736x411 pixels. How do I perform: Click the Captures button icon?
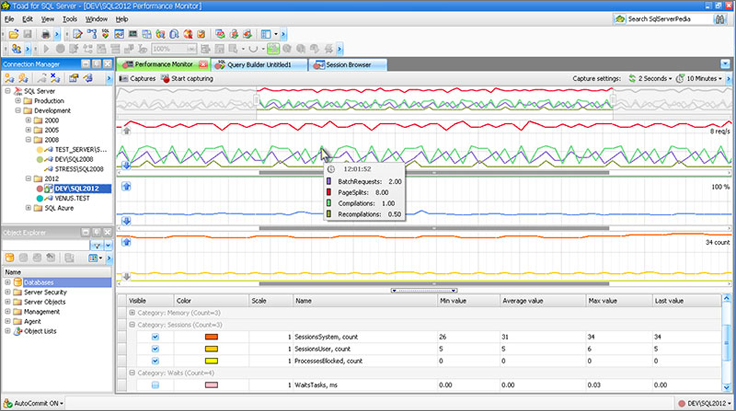click(x=124, y=77)
